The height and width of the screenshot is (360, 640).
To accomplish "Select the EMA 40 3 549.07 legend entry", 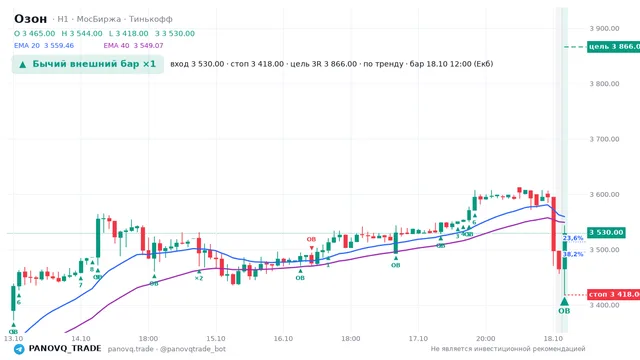I will 133,46.
